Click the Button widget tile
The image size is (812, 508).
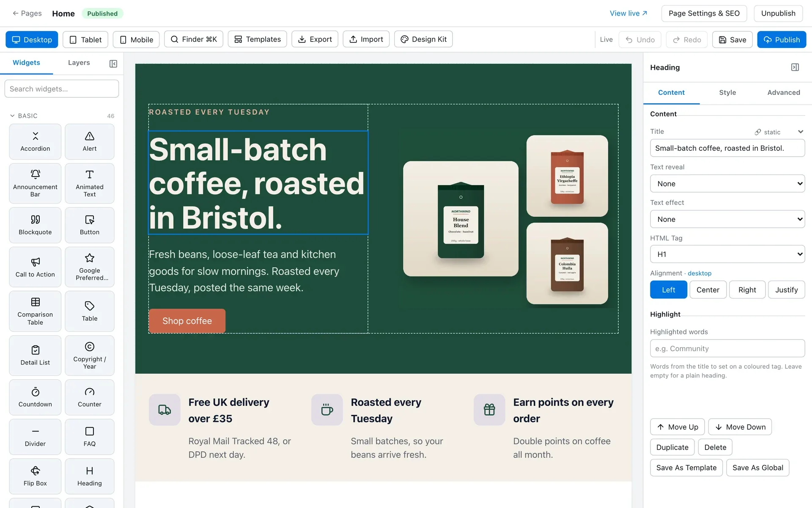pyautogui.click(x=89, y=225)
